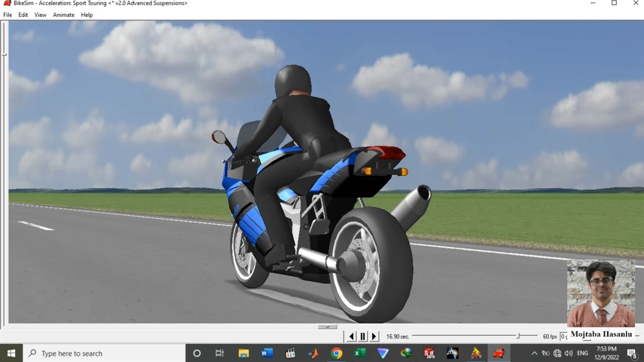Open the File menu
The width and height of the screenshot is (644, 362).
point(8,15)
